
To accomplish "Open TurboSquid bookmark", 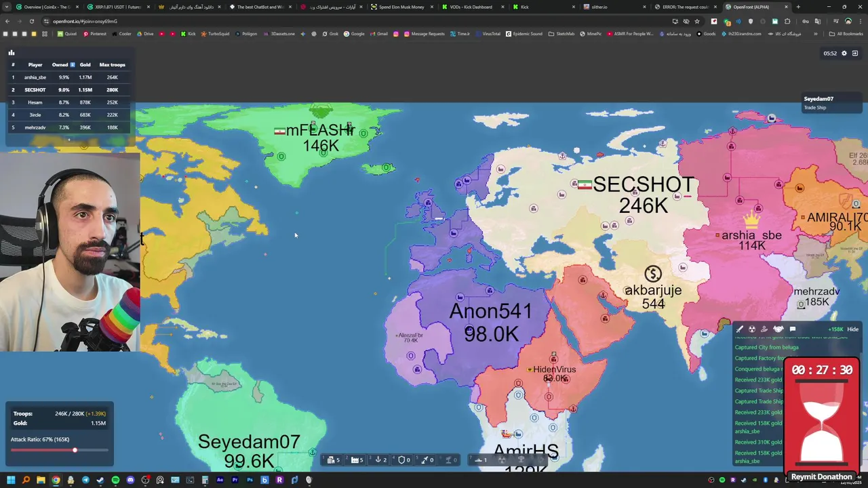I will click(215, 34).
